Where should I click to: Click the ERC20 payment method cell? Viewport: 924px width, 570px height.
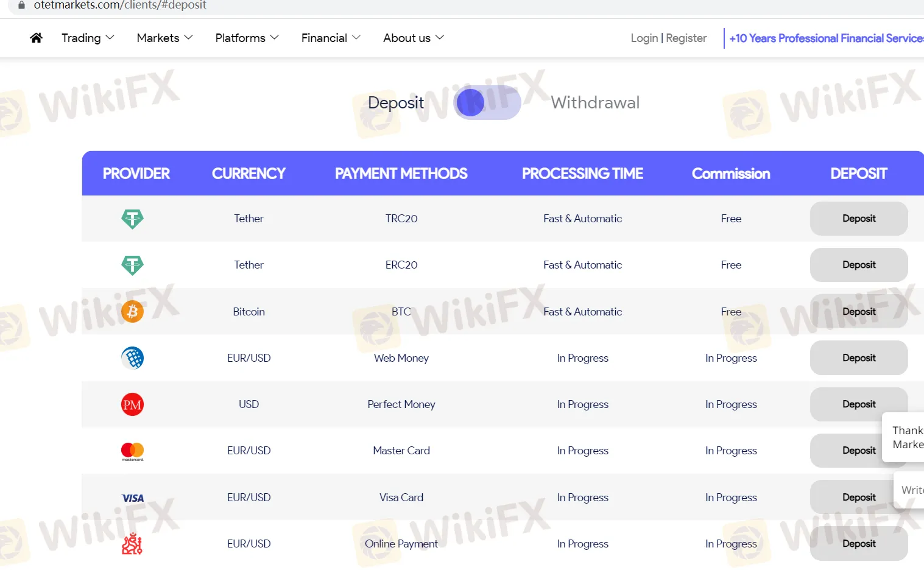tap(401, 265)
